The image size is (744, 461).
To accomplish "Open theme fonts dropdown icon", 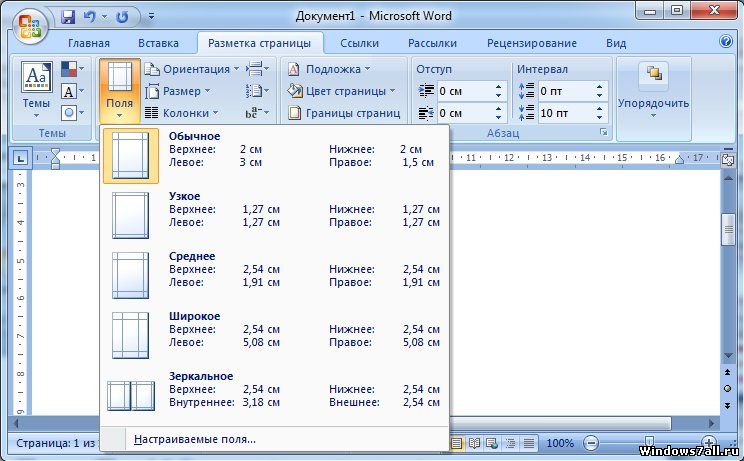I will pos(73,91).
